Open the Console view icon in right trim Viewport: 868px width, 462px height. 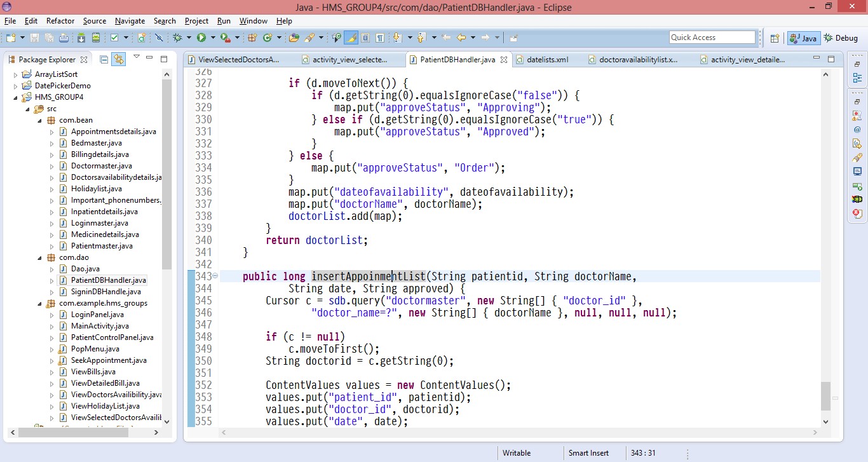857,172
